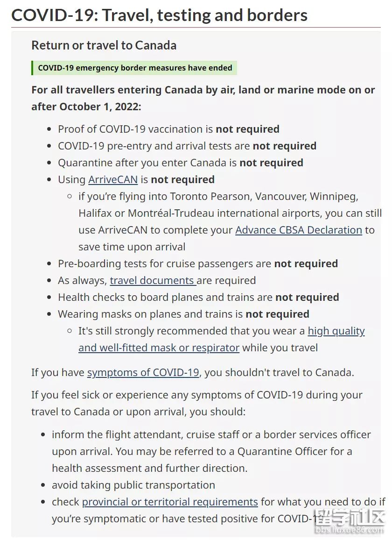This screenshot has width=392, height=540.
Task: Click the bold For all travellers entering Canada paragraph
Action: click(x=203, y=98)
